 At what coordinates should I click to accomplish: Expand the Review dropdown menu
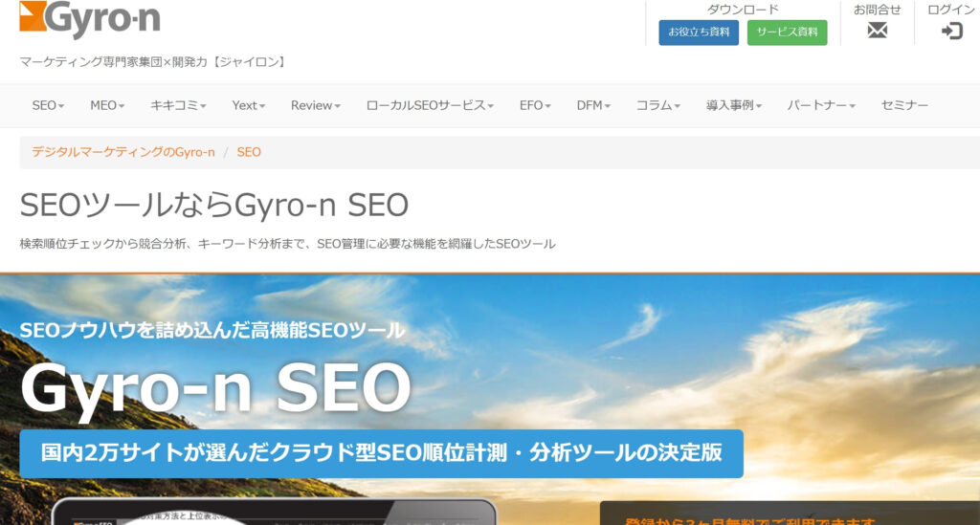click(316, 105)
